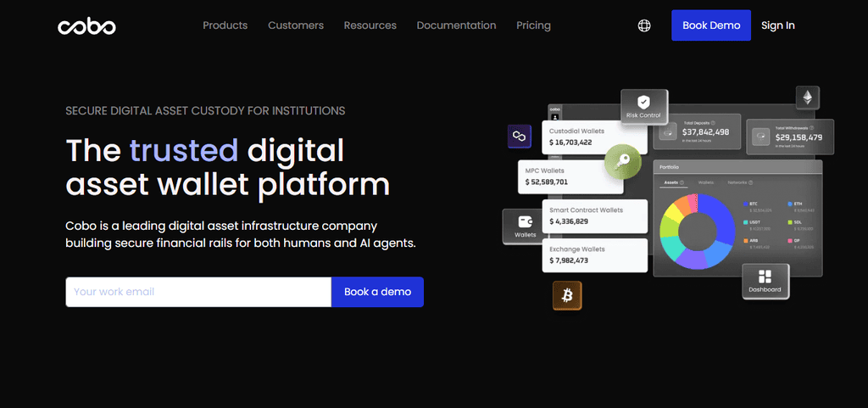The height and width of the screenshot is (408, 868).
Task: Click the OP pink legend swatch
Action: pos(790,240)
